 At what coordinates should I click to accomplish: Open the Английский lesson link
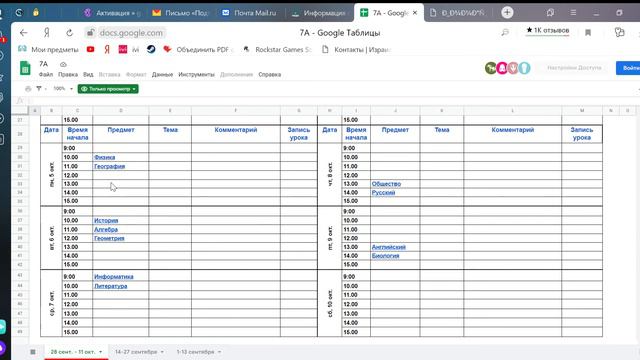click(389, 247)
